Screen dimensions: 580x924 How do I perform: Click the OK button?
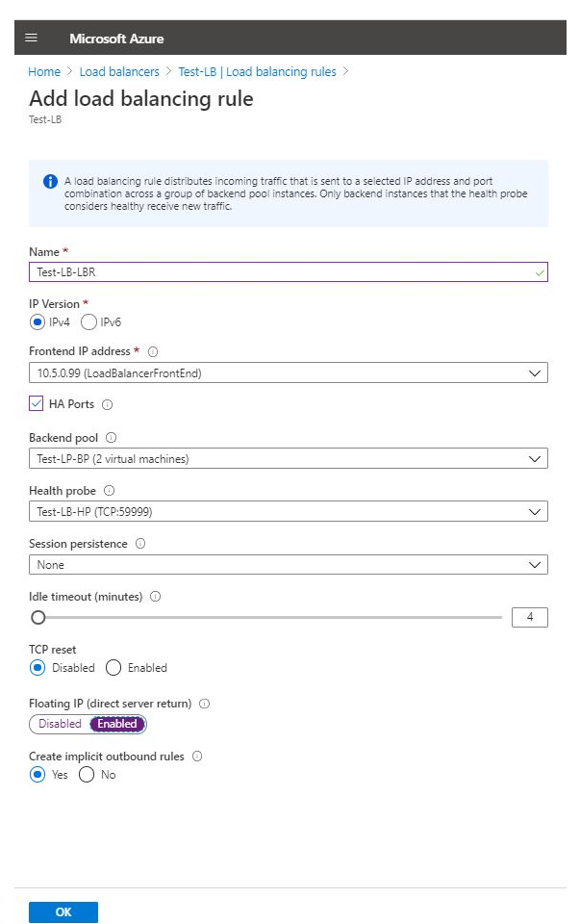click(63, 912)
